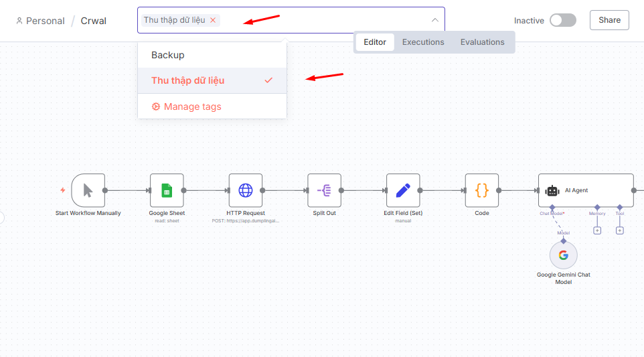The image size is (644, 357).
Task: Click the 'read: sheet' subtitle text
Action: point(167,220)
